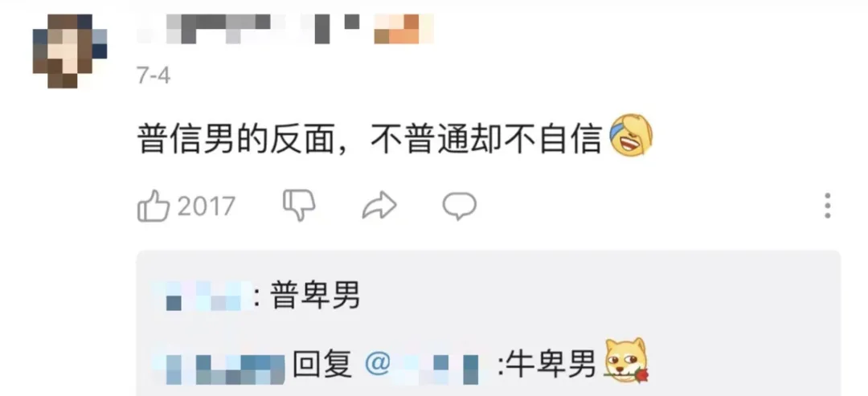Click the doge with rose emoji
The image size is (868, 396).
627,361
